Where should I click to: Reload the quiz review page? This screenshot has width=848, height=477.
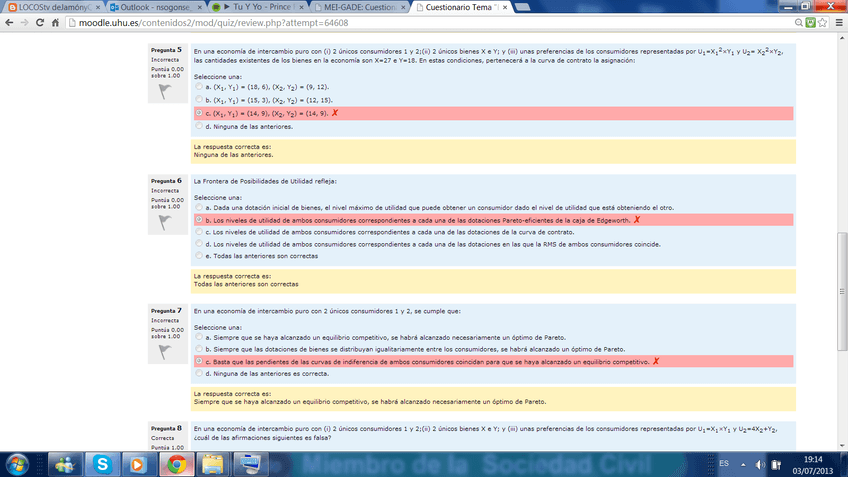tap(39, 23)
